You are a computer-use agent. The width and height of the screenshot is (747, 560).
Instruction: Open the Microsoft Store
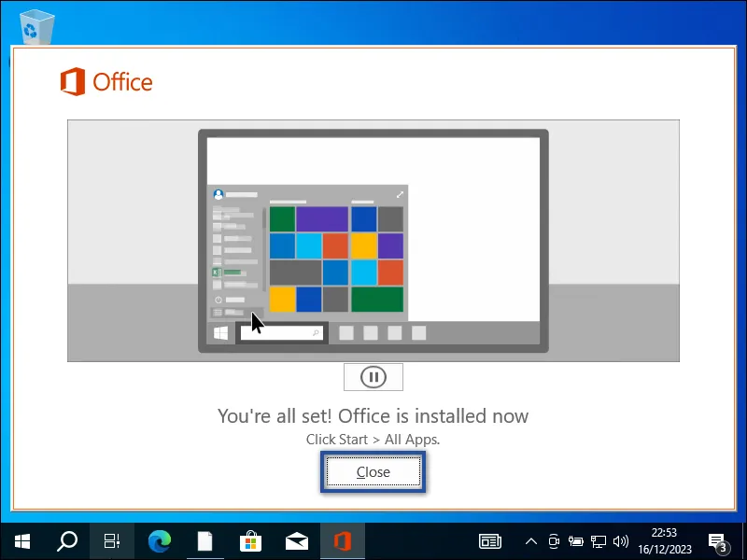coord(250,541)
